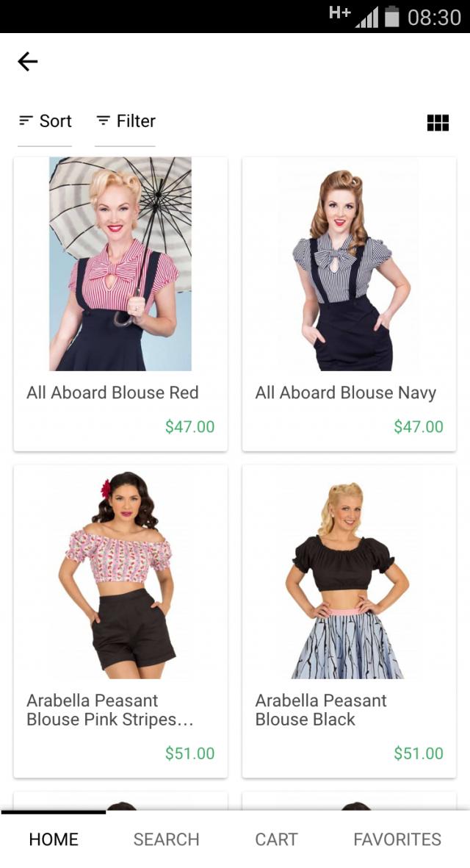View Arabella Peasant Blouse Black image
Viewport: 470px width, 868px height.
coord(349,572)
